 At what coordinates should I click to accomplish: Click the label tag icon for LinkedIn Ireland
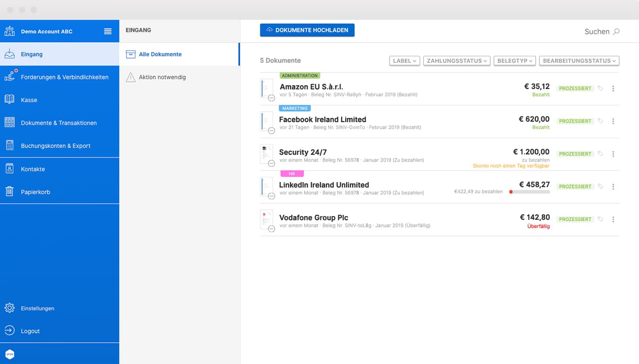click(x=600, y=186)
